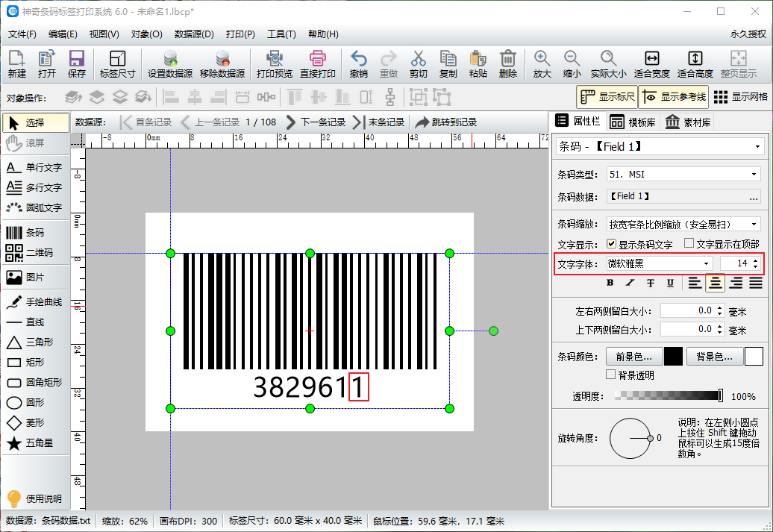Increase font size 14 stepper
This screenshot has width=773, height=532.
tap(756, 260)
